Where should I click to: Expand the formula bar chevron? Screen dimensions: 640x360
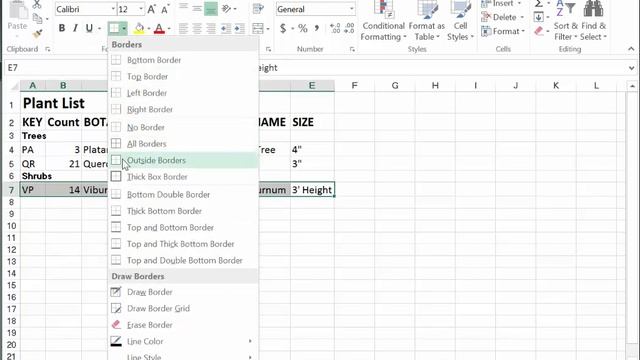[x=631, y=68]
